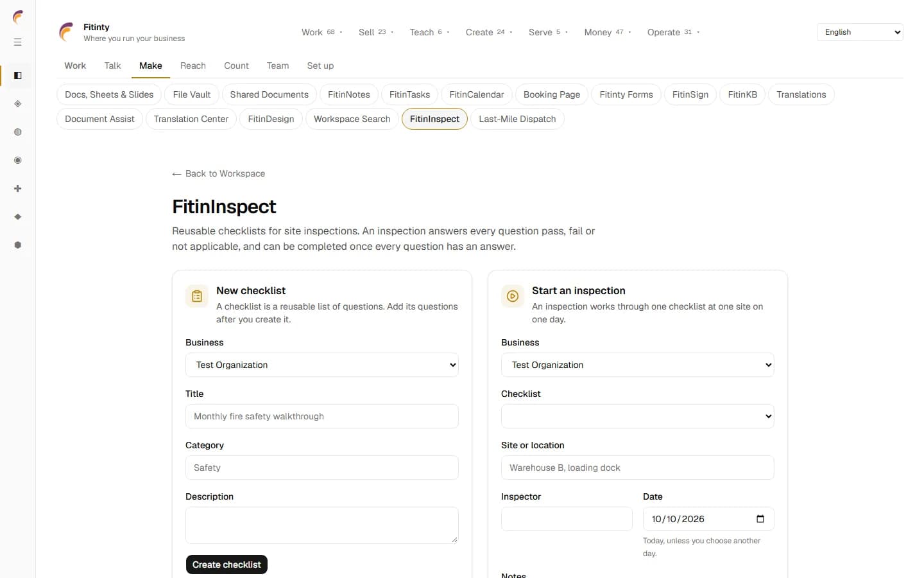Expand the Money top navigation menu
The width and height of the screenshot is (924, 578).
click(608, 32)
